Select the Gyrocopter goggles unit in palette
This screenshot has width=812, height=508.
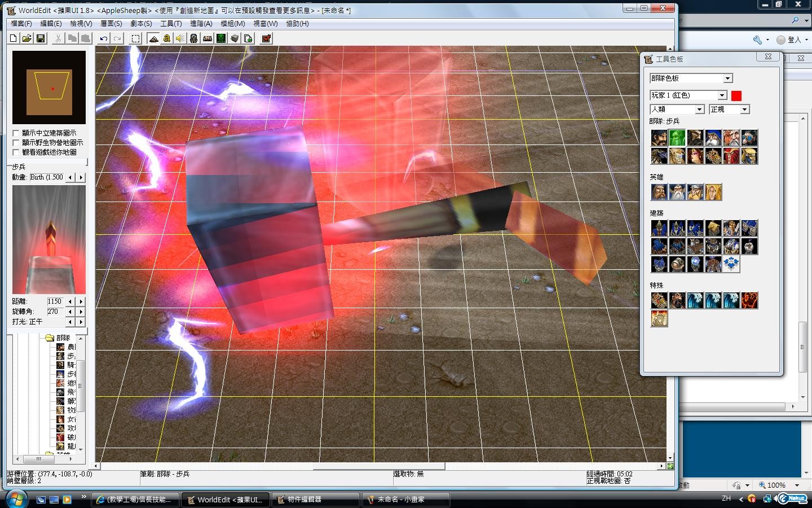(749, 138)
